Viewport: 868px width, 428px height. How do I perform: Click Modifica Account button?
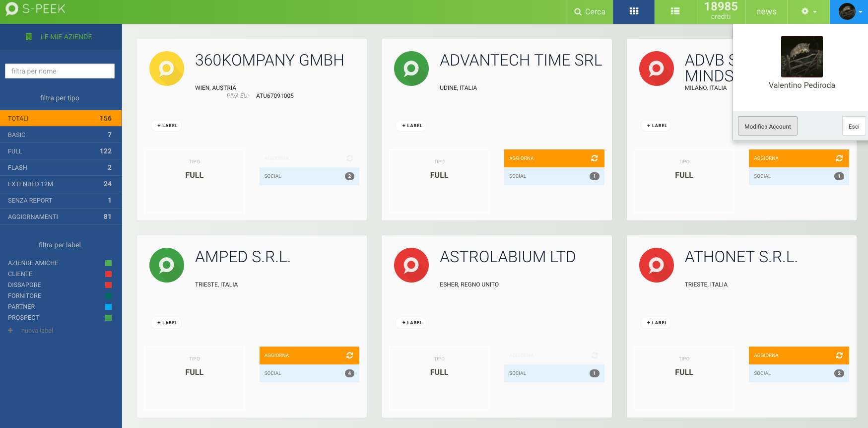point(768,126)
